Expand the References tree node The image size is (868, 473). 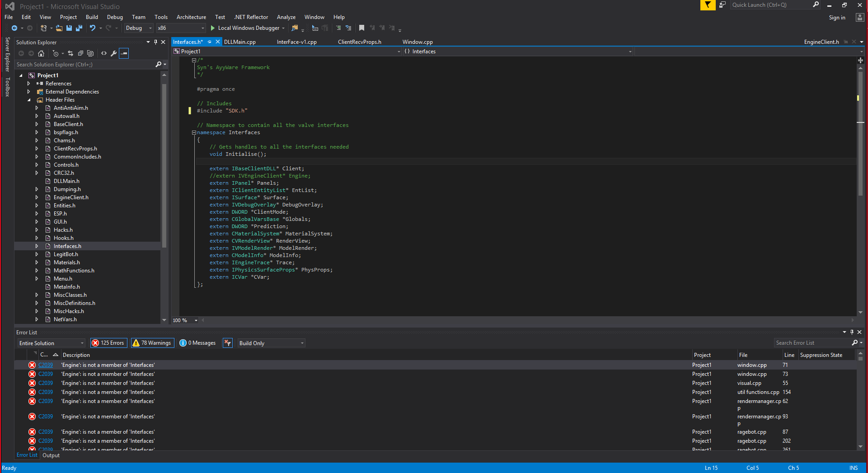tap(29, 84)
